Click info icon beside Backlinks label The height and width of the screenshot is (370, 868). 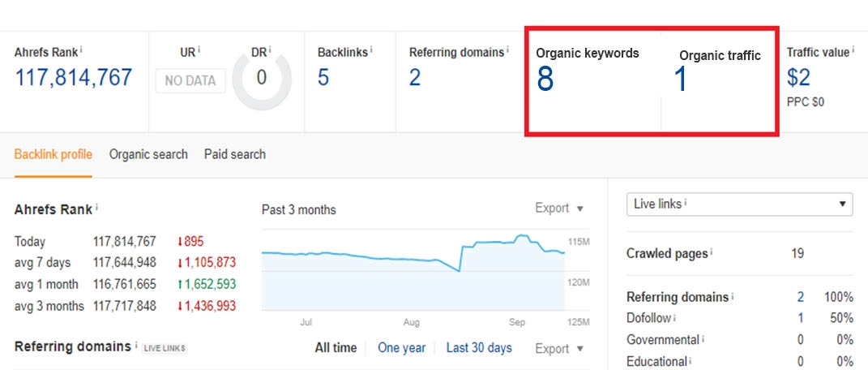coord(371,50)
